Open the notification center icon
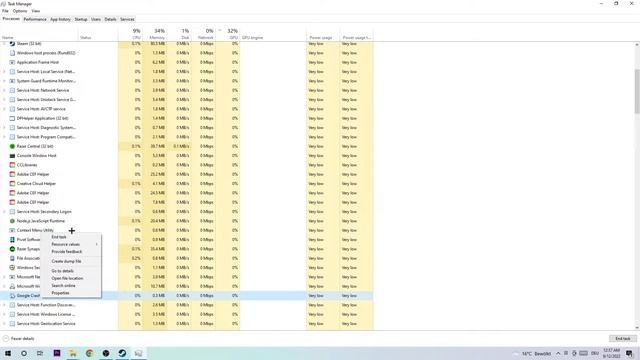 tap(630, 353)
